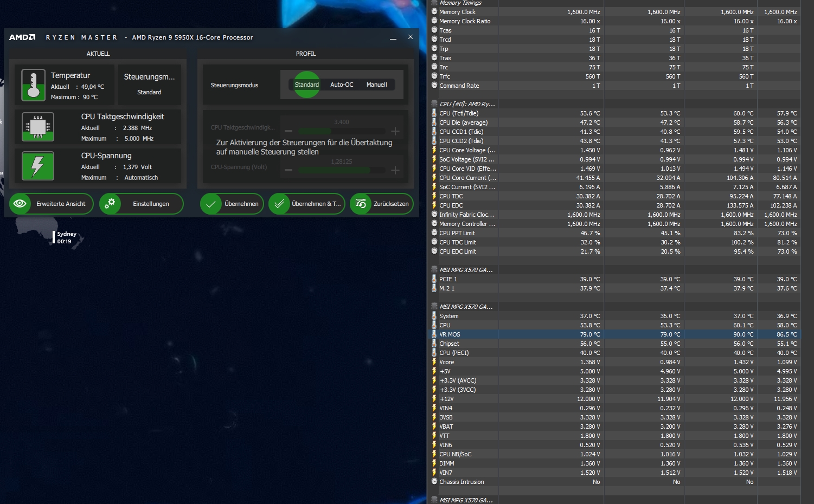Click the Sydney clock desktop widget
The height and width of the screenshot is (504, 814).
click(65, 237)
